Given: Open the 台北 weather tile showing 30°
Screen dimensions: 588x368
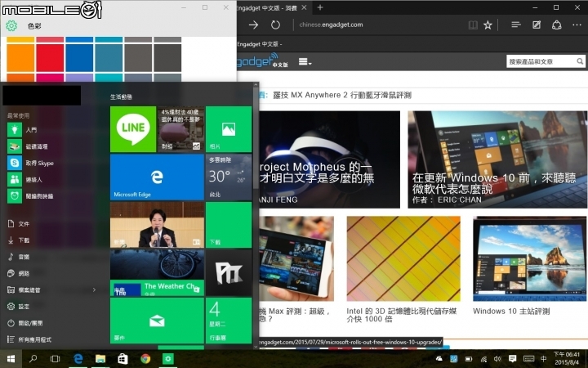Looking at the screenshot, I should (229, 177).
